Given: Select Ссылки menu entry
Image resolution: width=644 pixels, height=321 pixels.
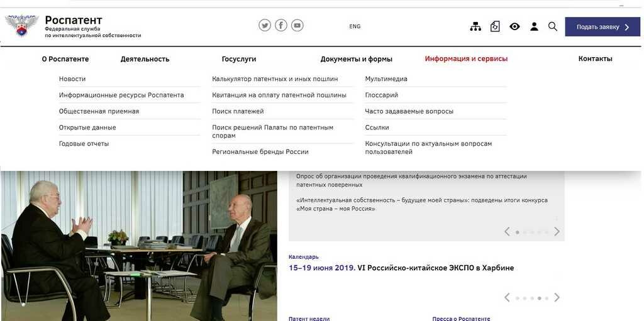Looking at the screenshot, I should point(377,128).
